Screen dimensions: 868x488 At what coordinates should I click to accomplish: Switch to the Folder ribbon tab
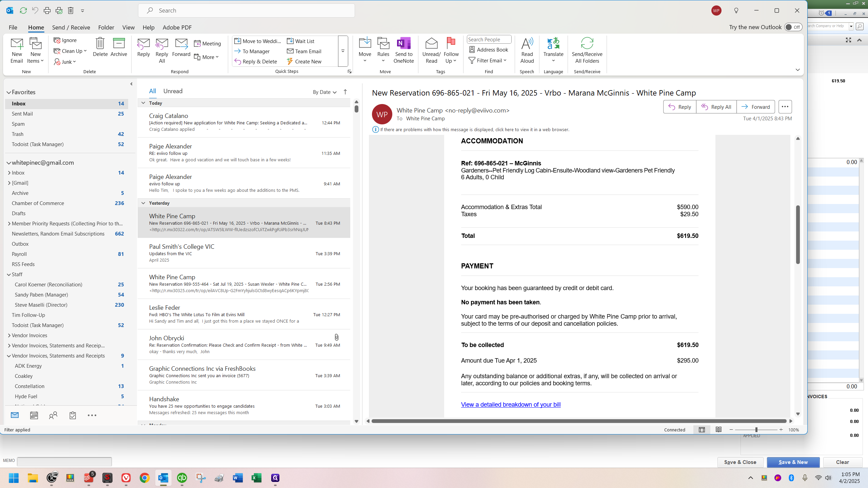click(x=106, y=27)
